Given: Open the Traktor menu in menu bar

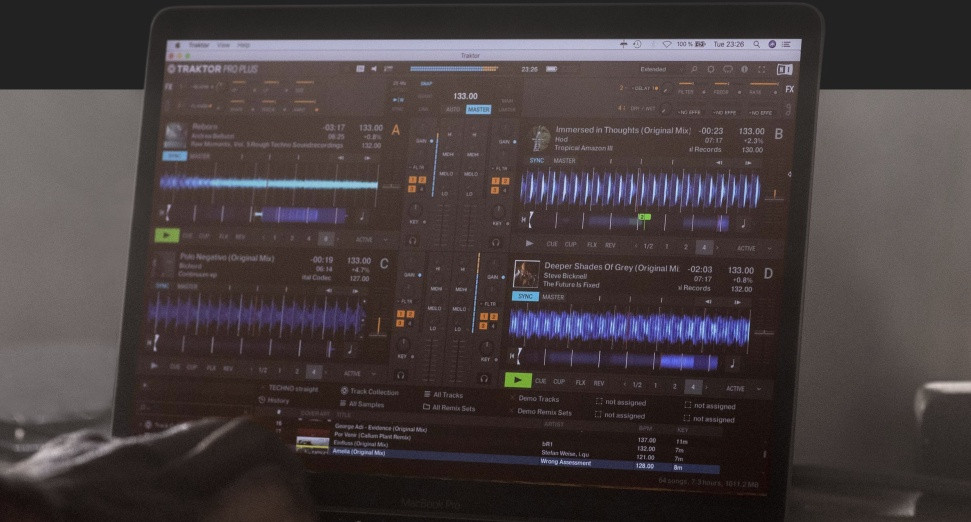Looking at the screenshot, I should pos(199,45).
